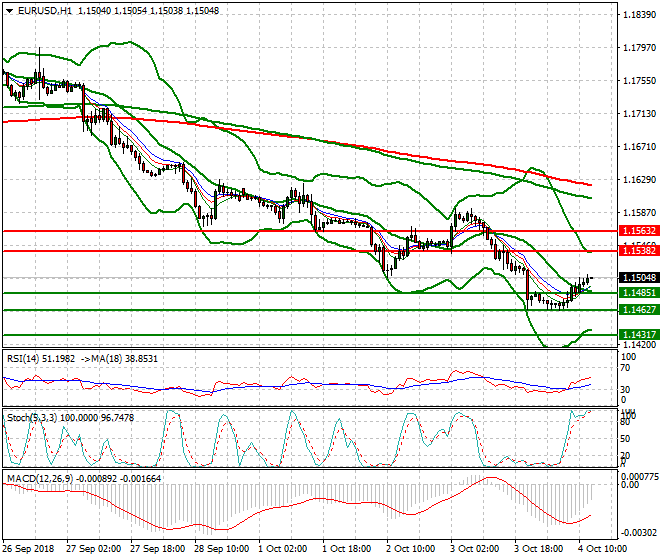Viewport: 660px width, 560px height.
Task: Select the green 1.14627 horizontal line
Action: (310, 310)
